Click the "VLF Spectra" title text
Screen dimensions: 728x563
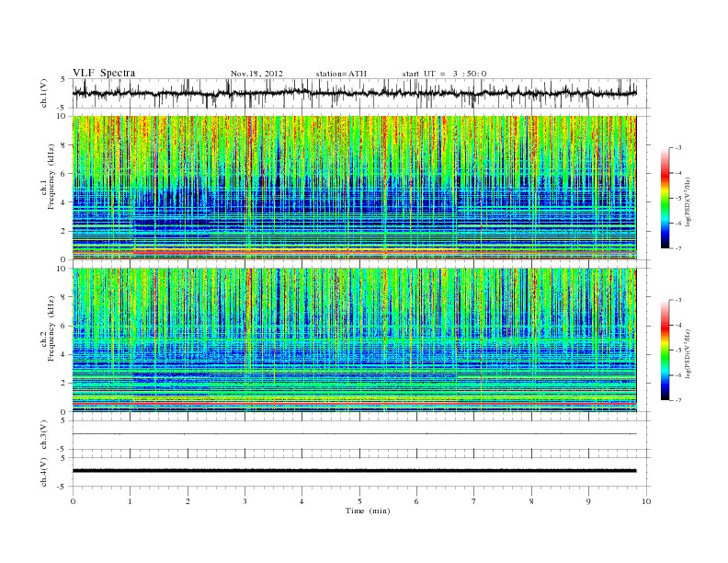(104, 73)
